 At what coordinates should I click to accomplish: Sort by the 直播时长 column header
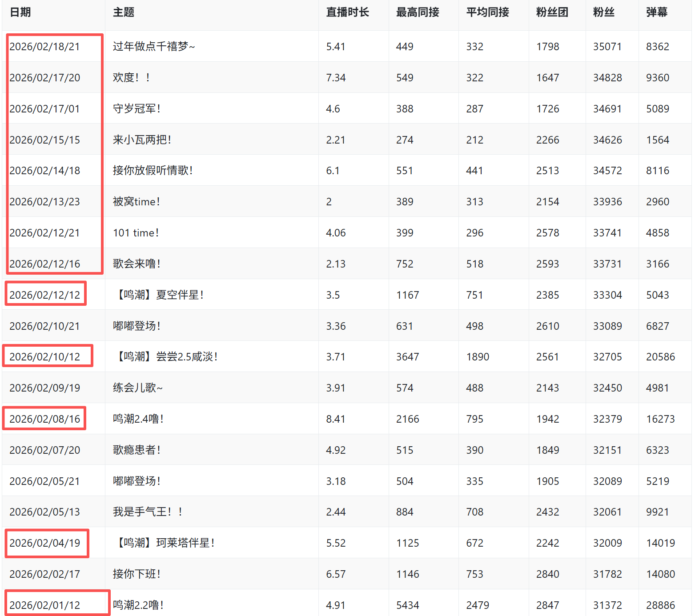coord(347,12)
